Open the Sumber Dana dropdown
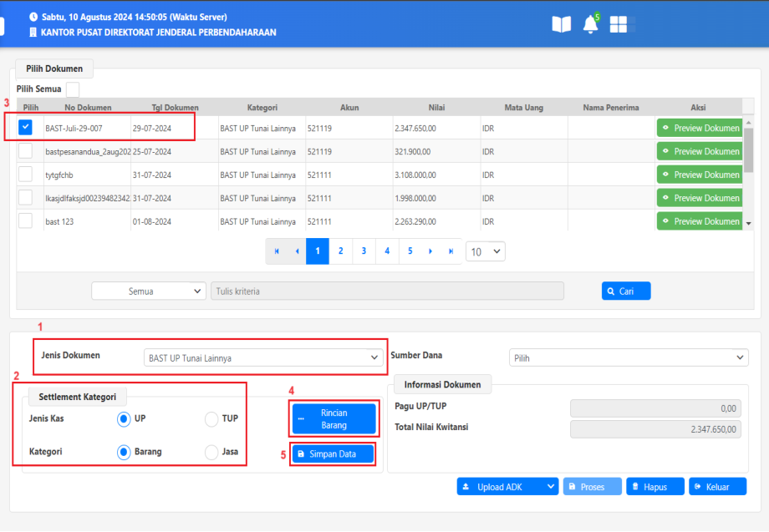Screen dimensions: 769x532 (x=628, y=357)
